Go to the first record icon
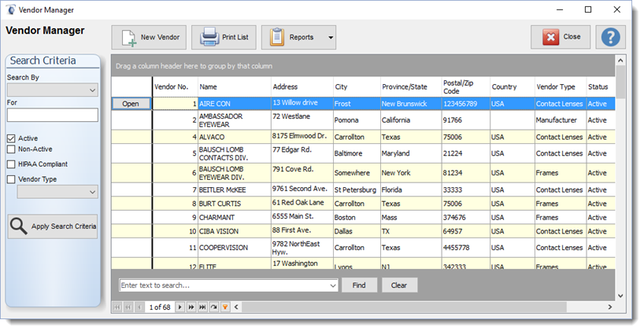Screen dimensions: 644x331 [117, 307]
